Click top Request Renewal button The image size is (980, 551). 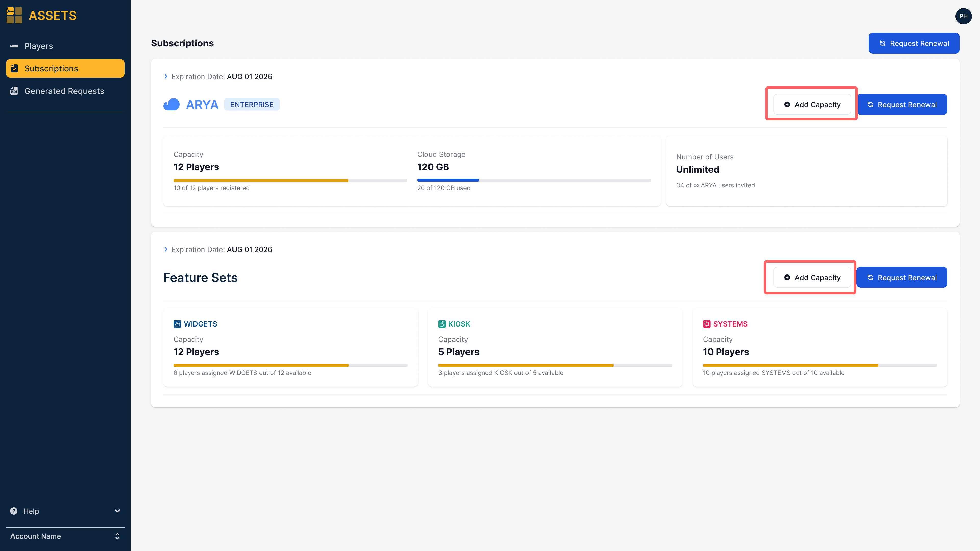point(914,43)
